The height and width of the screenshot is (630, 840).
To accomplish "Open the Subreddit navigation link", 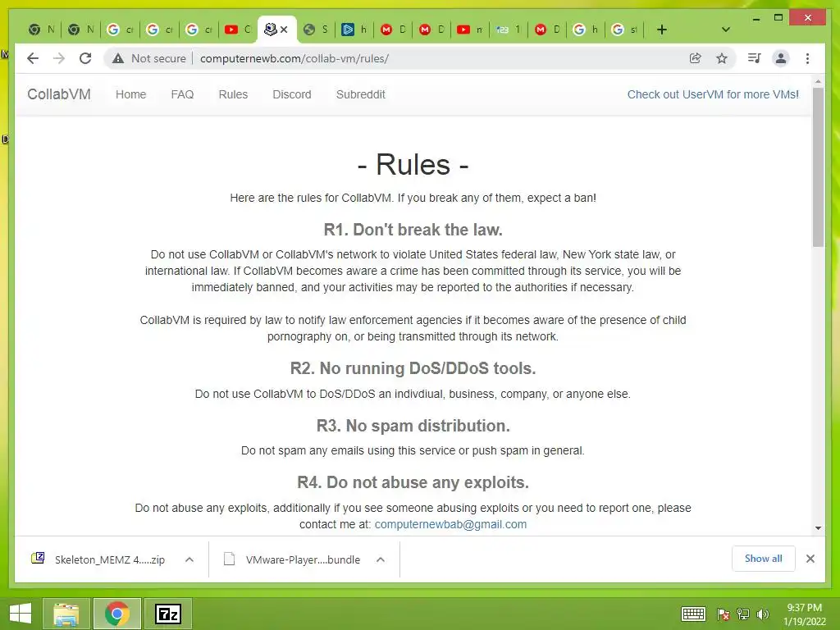I will (x=361, y=94).
